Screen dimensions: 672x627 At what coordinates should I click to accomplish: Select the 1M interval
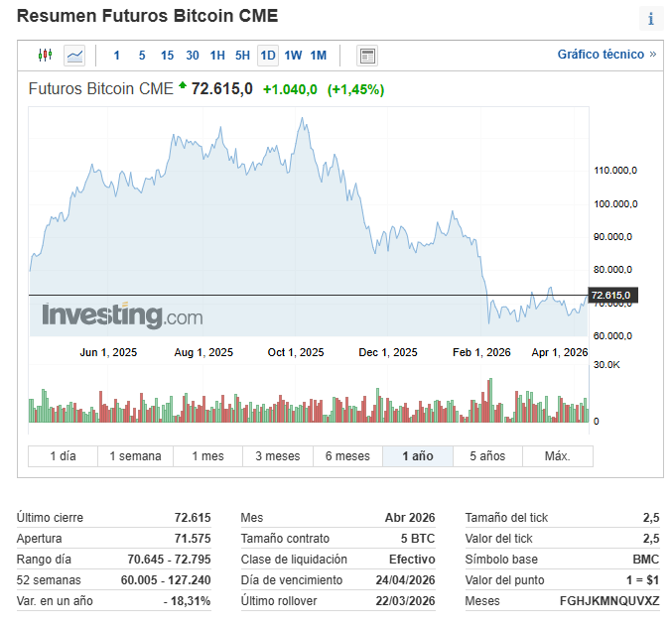click(x=319, y=56)
